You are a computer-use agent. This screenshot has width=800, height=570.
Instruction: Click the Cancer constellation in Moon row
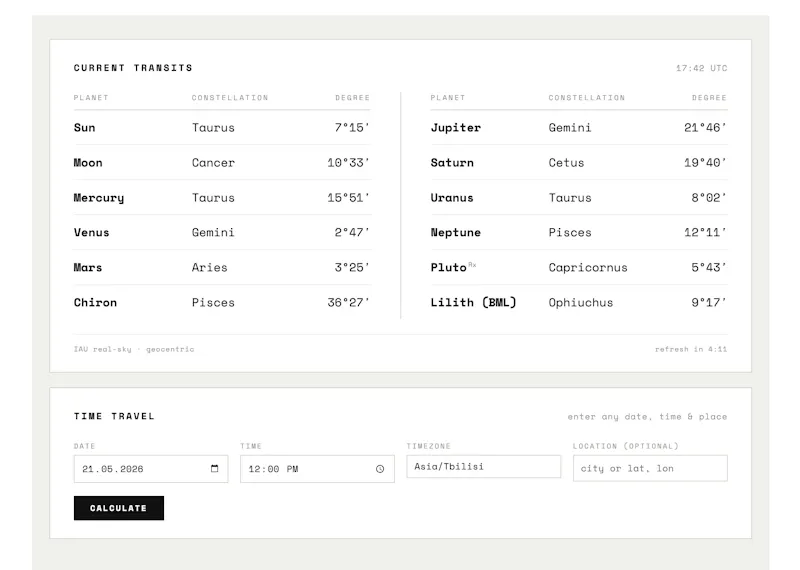coord(213,163)
